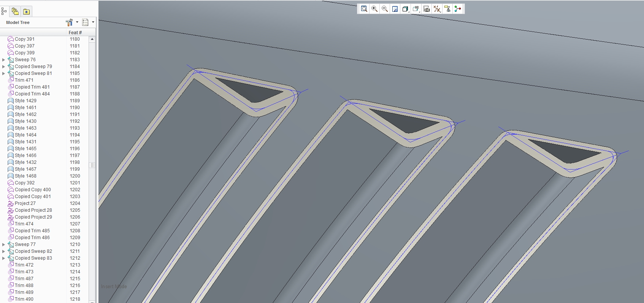This screenshot has width=644, height=303.
Task: Select the Trim 488 feature
Action: [x=24, y=286]
